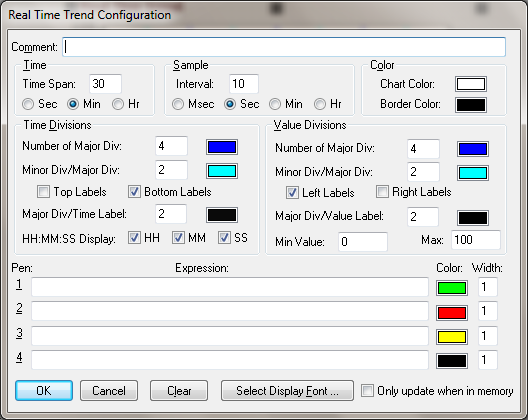
Task: Edit Pen 3 width field
Action: 488,336
